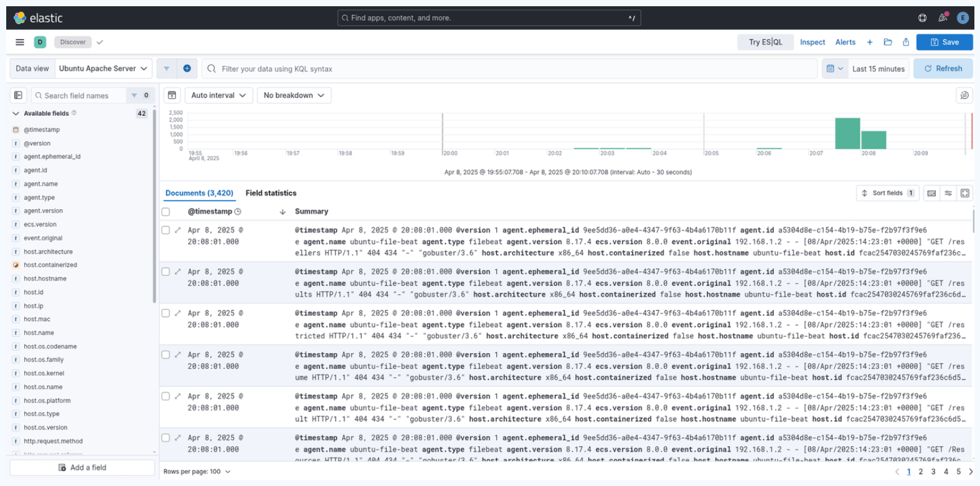Enter fullscreen table icon

click(x=965, y=193)
